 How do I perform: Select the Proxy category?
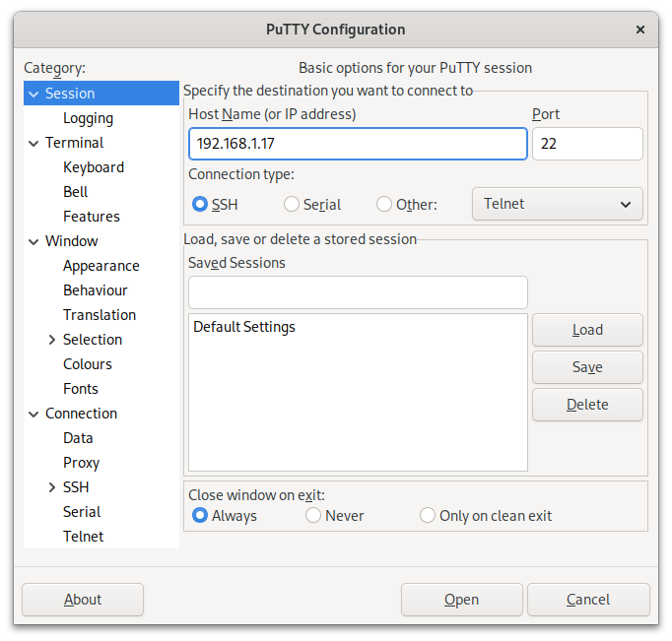[x=81, y=463]
